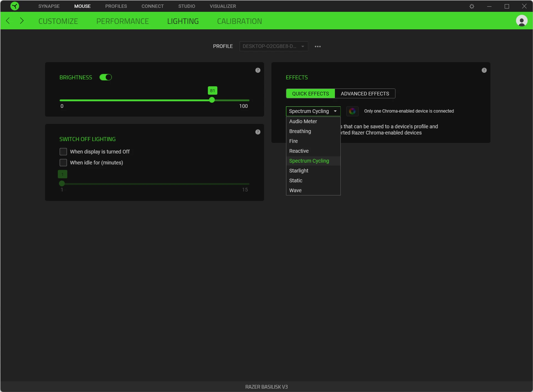Open settings via the gear icon
The image size is (533, 392).
[x=472, y=6]
